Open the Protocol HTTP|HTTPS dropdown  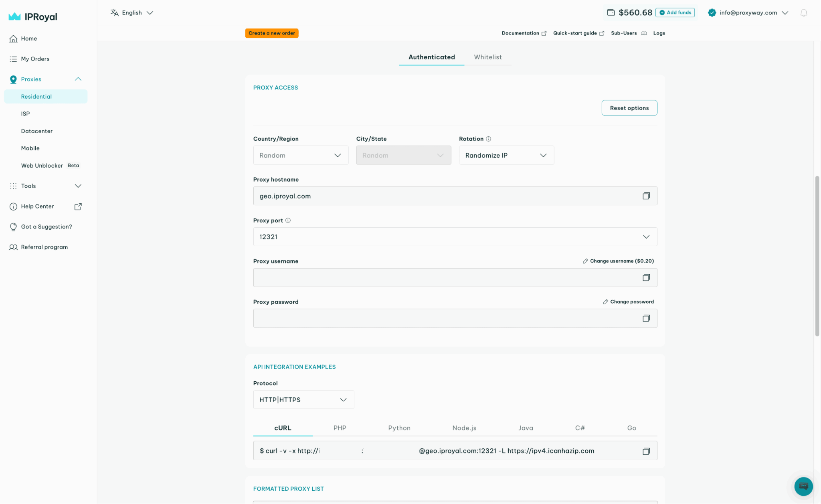303,400
